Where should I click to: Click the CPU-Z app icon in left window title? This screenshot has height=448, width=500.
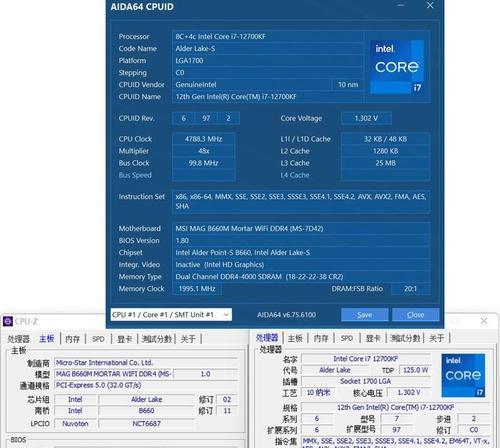7,321
